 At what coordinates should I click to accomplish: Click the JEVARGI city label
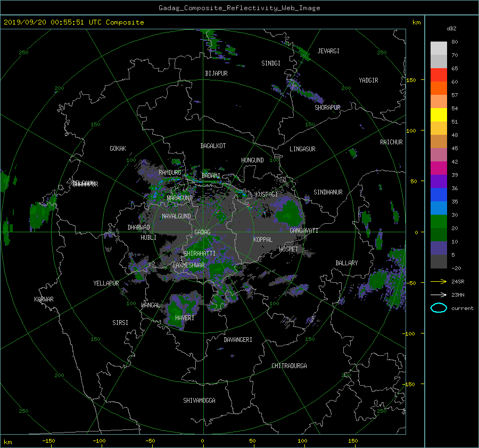click(x=328, y=51)
